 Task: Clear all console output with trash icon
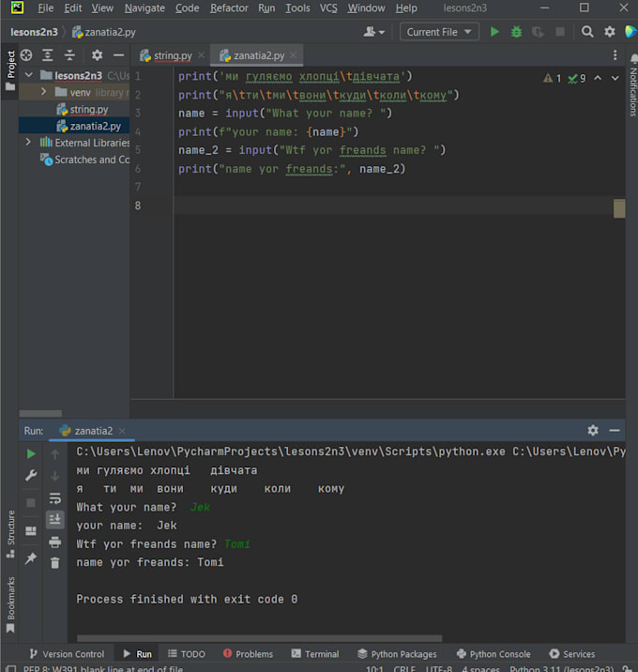click(x=55, y=562)
